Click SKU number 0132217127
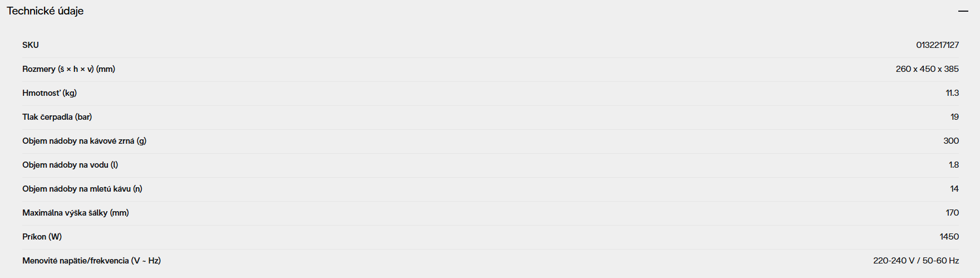This screenshot has width=980, height=278. point(937,45)
